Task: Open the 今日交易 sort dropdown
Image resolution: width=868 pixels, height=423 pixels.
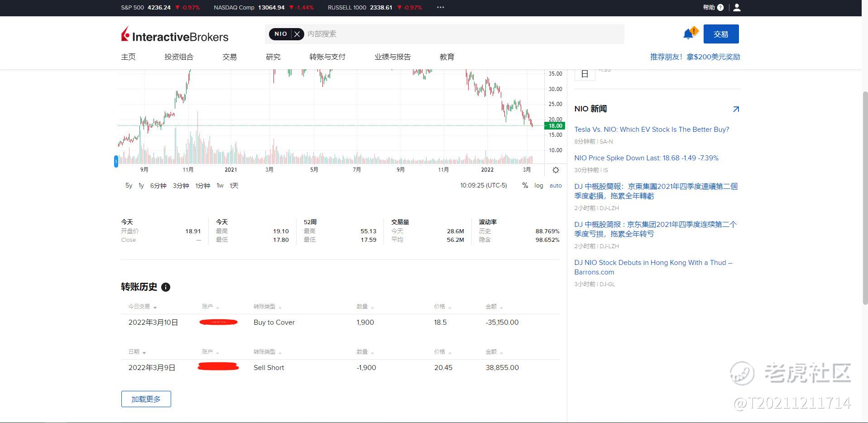Action: coord(142,307)
